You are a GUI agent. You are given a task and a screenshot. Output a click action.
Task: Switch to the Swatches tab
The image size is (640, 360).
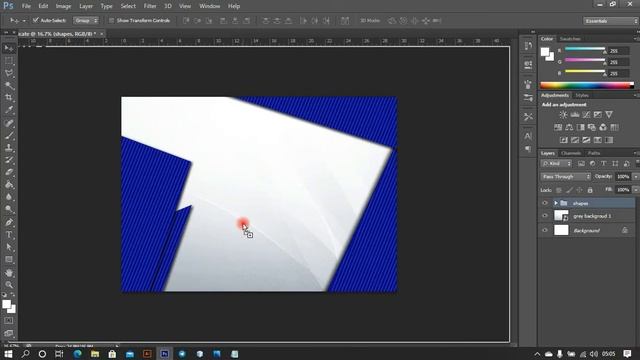(x=570, y=39)
